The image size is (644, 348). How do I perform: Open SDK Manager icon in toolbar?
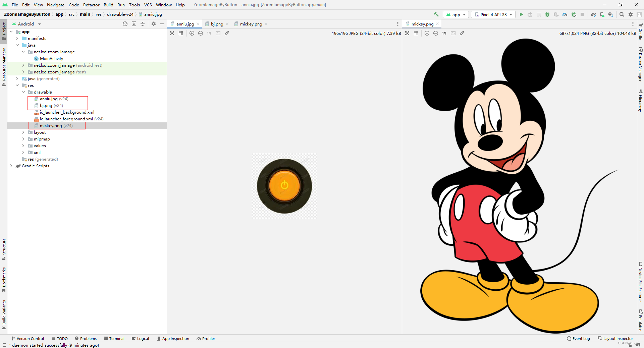pyautogui.click(x=611, y=14)
